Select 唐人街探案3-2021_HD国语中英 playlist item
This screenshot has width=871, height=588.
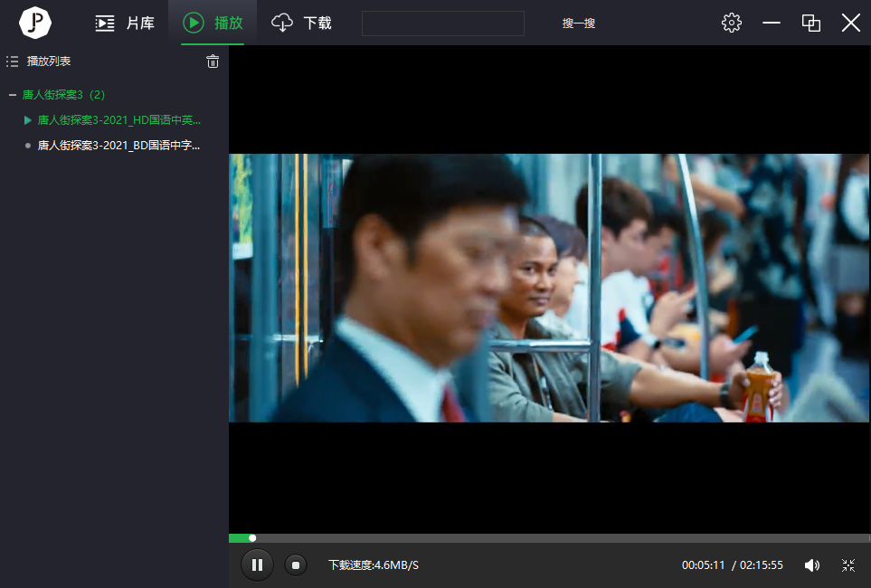pos(118,120)
